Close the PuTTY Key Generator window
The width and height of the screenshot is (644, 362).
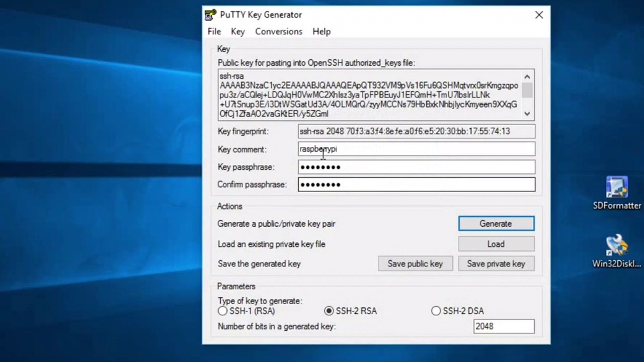539,15
